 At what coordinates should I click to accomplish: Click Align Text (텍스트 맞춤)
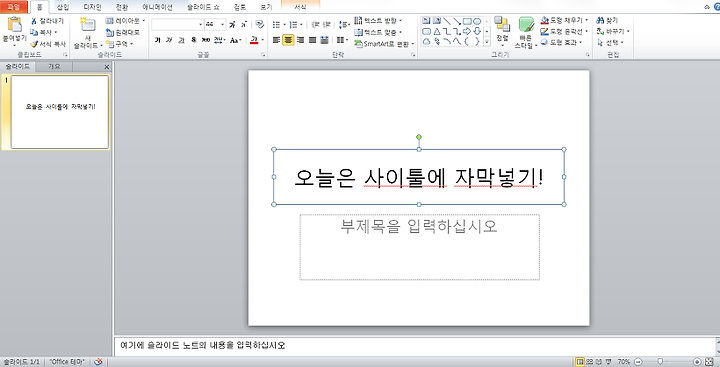click(x=378, y=32)
